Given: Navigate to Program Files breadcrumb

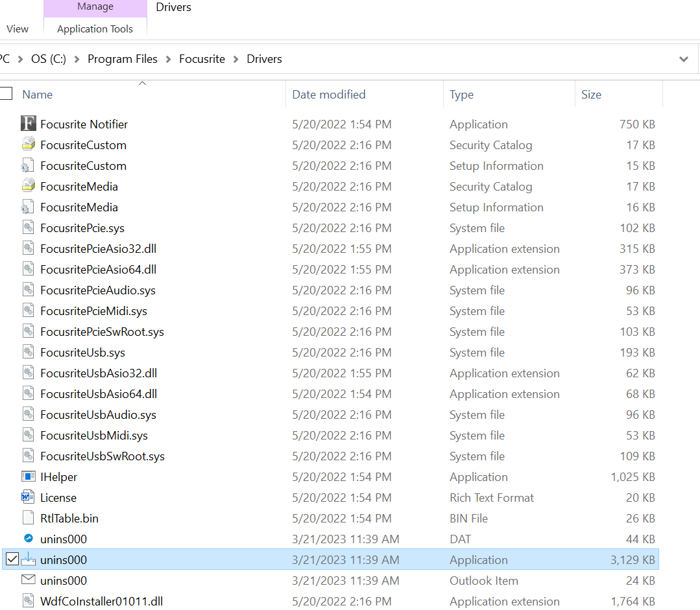Looking at the screenshot, I should (123, 59).
